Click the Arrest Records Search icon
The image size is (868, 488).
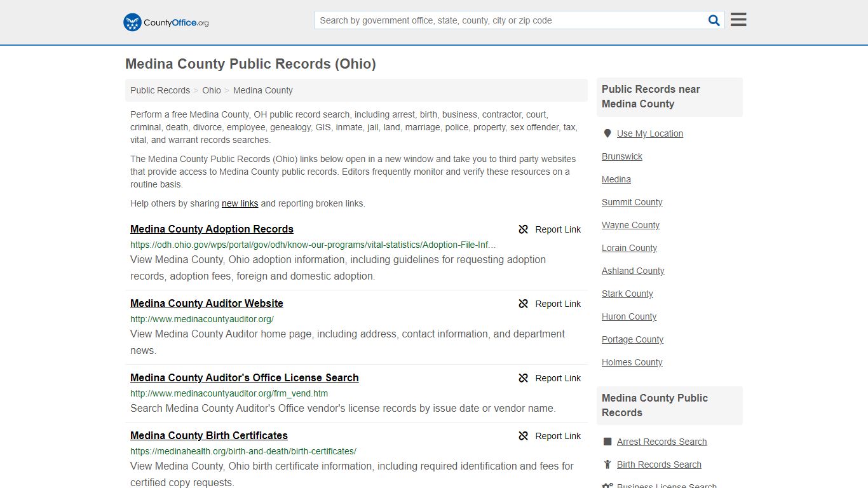point(607,442)
